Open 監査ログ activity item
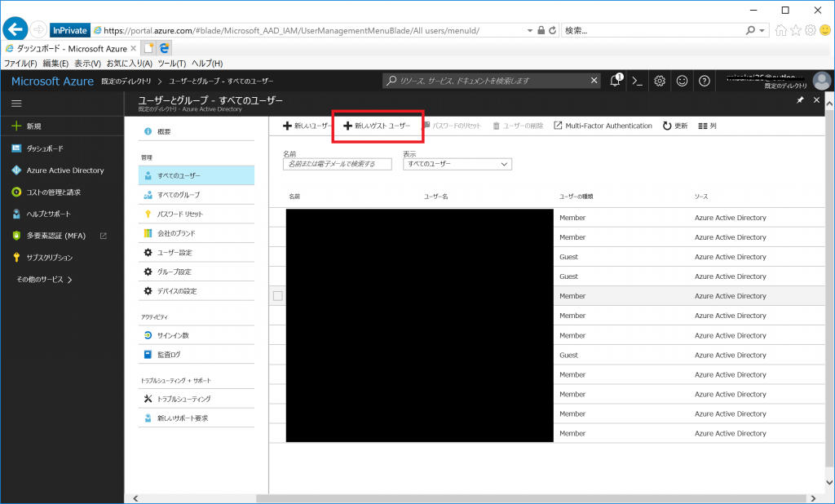 tap(196, 354)
